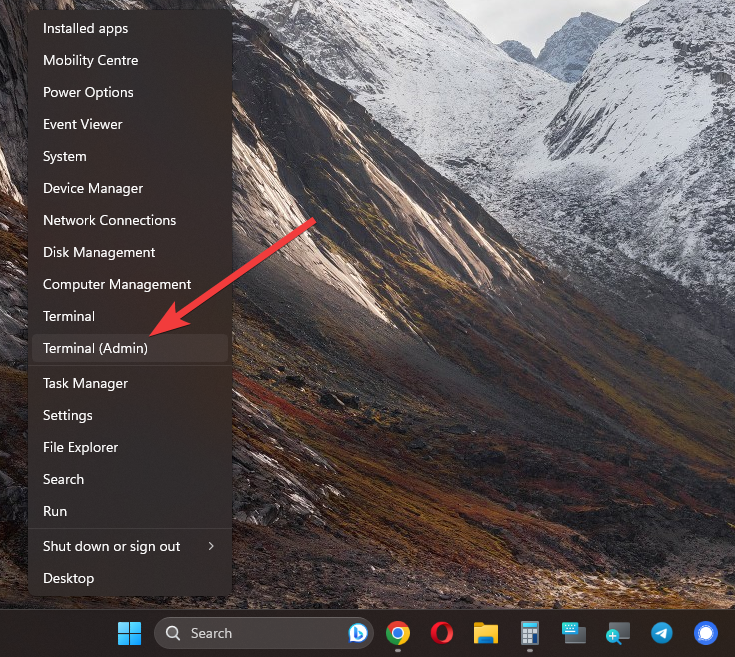Image resolution: width=735 pixels, height=657 pixels.
Task: Click the taskbar Search field
Action: pos(250,633)
